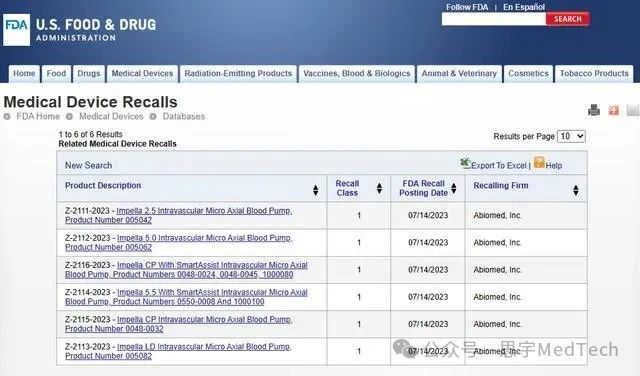Click the printer icon
The width and height of the screenshot is (640, 376).
[x=594, y=110]
